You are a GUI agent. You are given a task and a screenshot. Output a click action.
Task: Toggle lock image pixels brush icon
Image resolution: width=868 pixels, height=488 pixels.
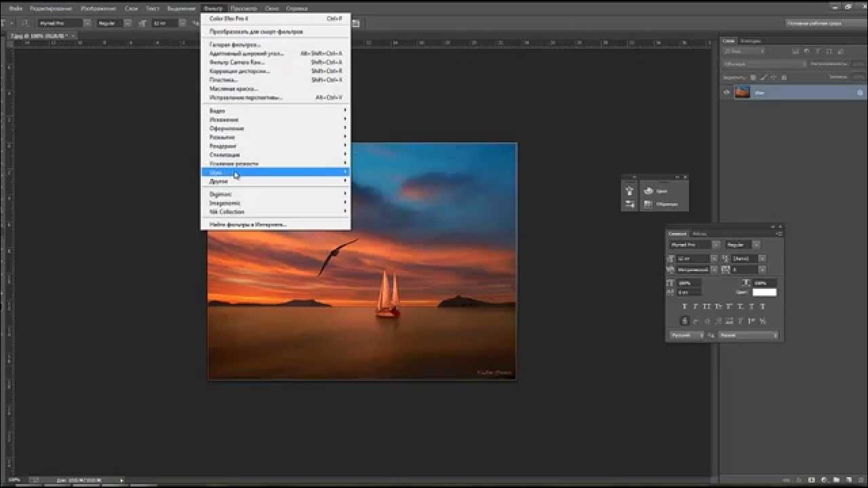pyautogui.click(x=764, y=77)
